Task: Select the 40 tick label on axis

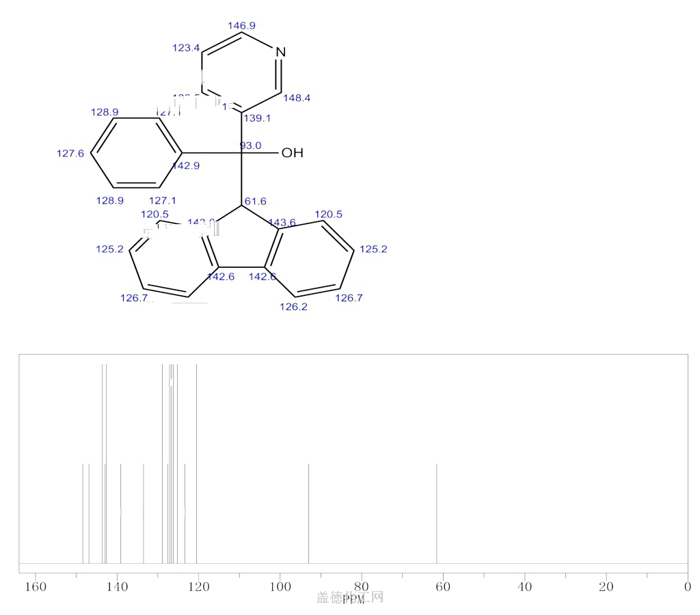Action: (x=524, y=587)
